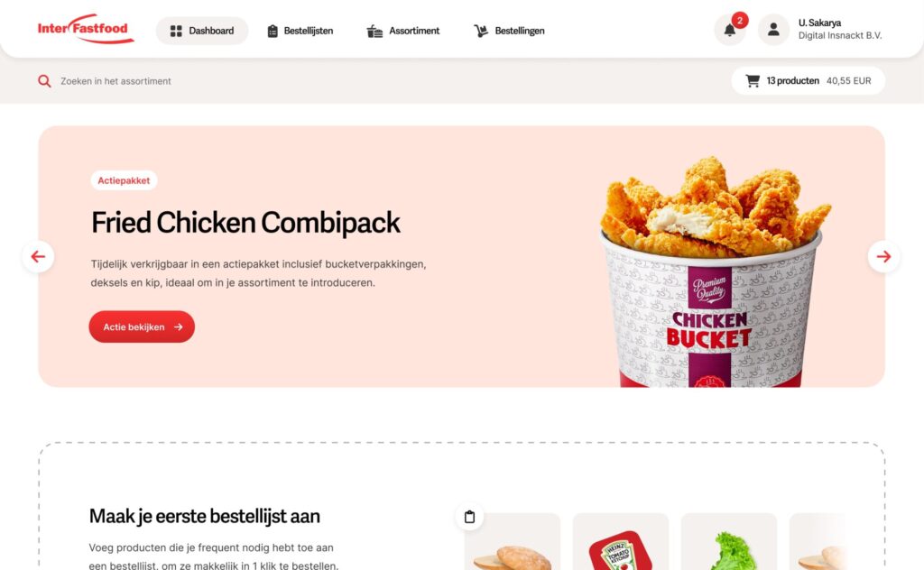The width and height of the screenshot is (924, 570).
Task: Open the Dashboard tab
Action: (x=202, y=31)
